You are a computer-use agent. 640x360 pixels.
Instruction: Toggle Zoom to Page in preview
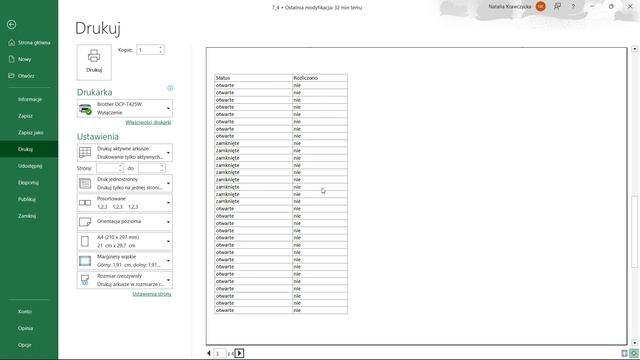pyautogui.click(x=633, y=353)
